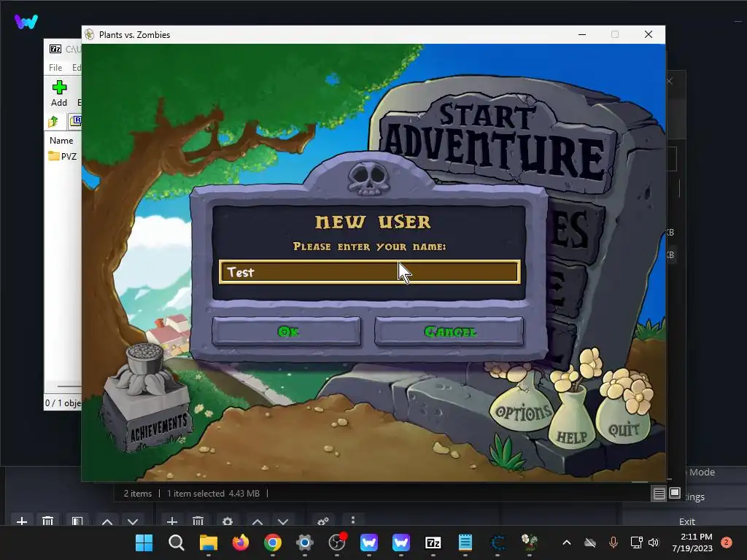Sort by the Name column header in 7-Zip
This screenshot has width=747, height=560.
pos(61,141)
